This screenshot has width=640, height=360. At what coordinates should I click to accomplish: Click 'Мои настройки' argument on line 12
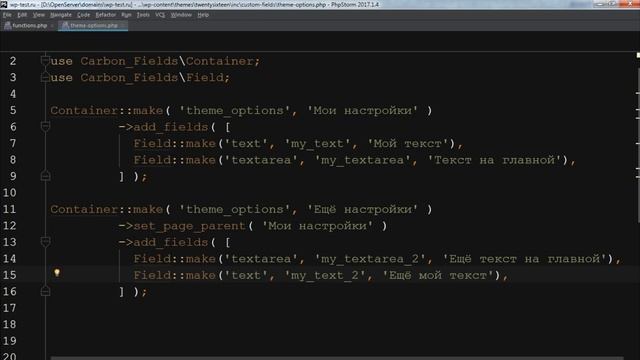pyautogui.click(x=318, y=225)
